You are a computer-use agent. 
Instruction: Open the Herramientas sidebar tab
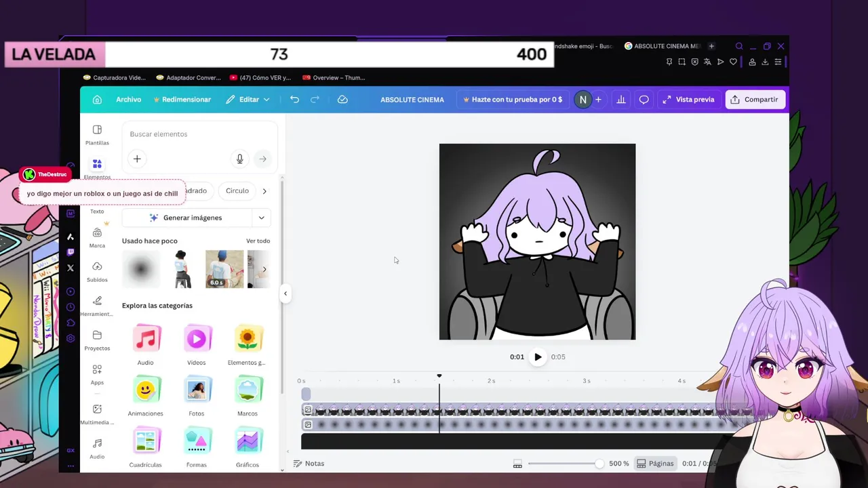pos(97,306)
